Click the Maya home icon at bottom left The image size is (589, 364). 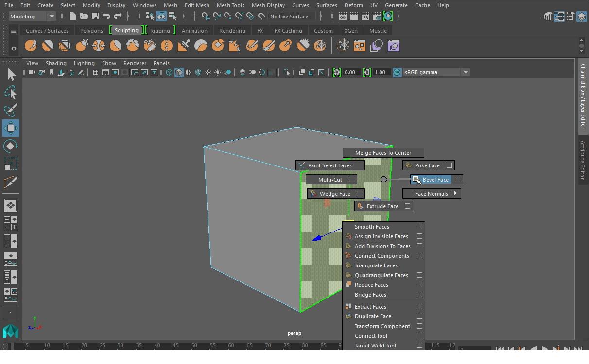tap(11, 331)
